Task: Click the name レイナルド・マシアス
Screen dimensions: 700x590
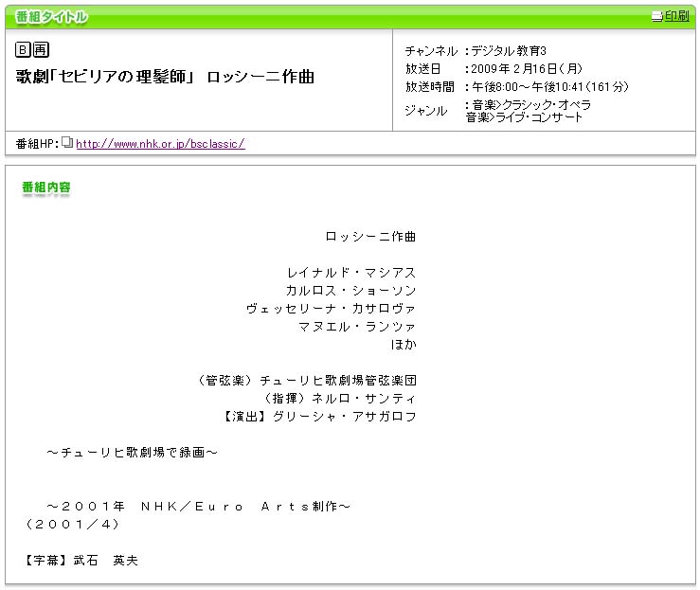Action: click(351, 272)
